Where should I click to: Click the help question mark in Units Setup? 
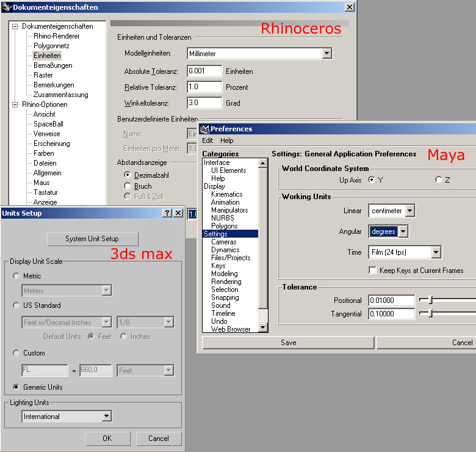point(167,213)
